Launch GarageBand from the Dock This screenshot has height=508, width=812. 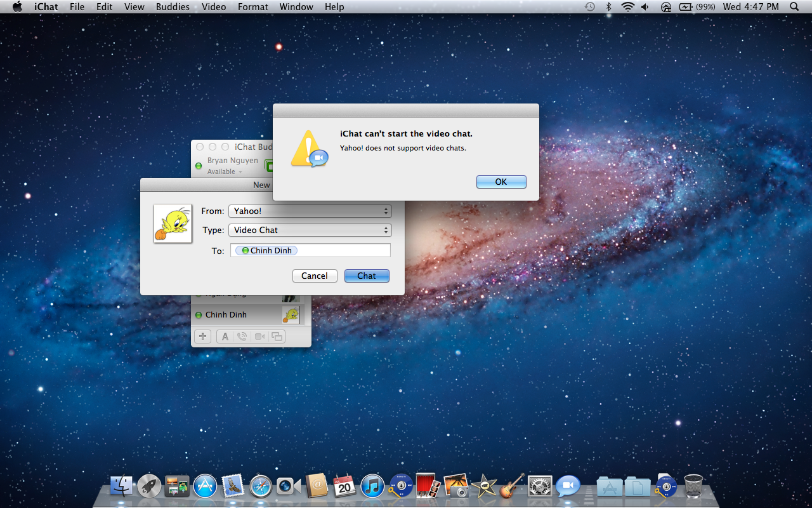(512, 486)
